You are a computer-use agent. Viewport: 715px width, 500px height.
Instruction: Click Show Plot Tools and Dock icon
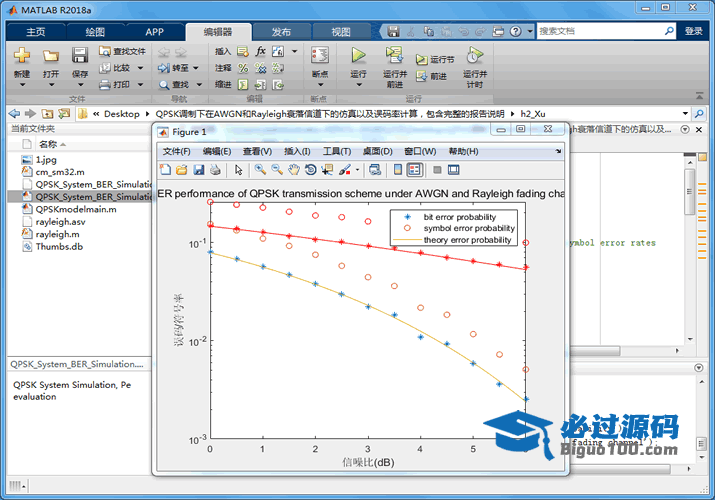[x=454, y=170]
